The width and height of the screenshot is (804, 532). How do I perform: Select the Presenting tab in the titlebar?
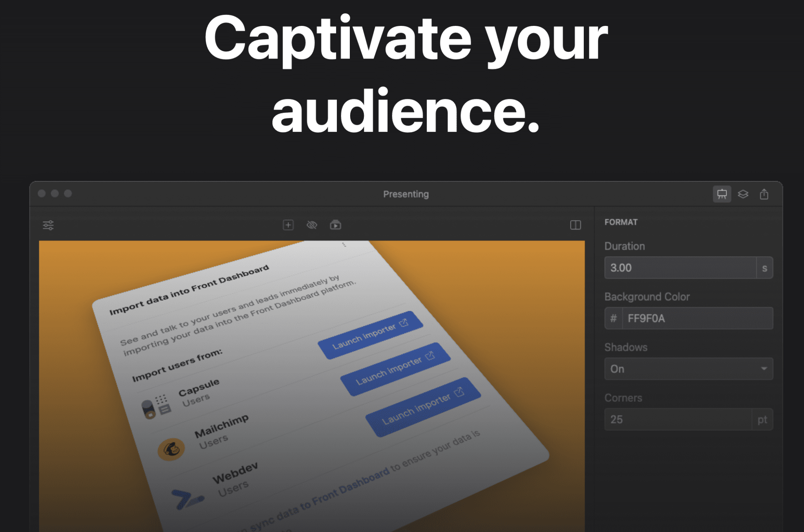point(406,194)
